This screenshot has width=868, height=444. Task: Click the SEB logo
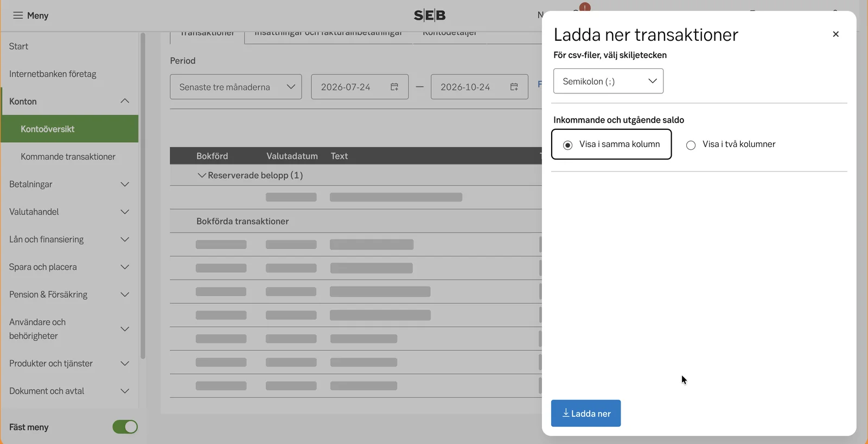[430, 15]
